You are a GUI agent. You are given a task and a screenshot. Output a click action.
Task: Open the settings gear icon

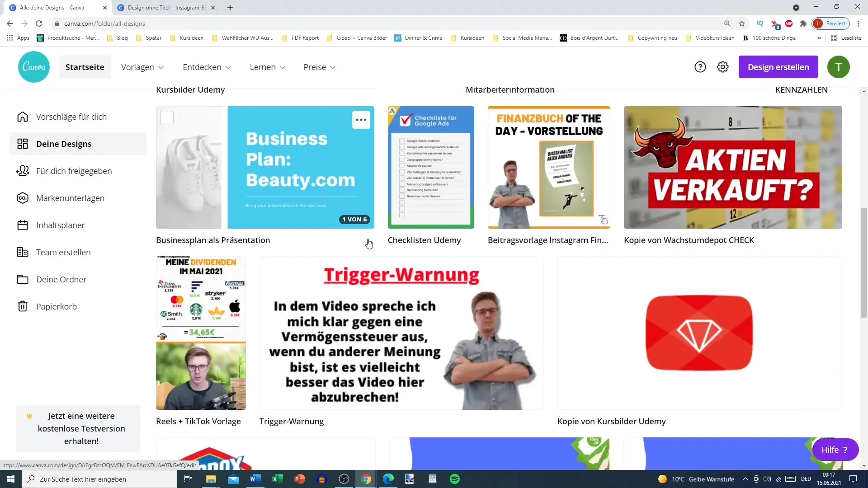(x=723, y=67)
